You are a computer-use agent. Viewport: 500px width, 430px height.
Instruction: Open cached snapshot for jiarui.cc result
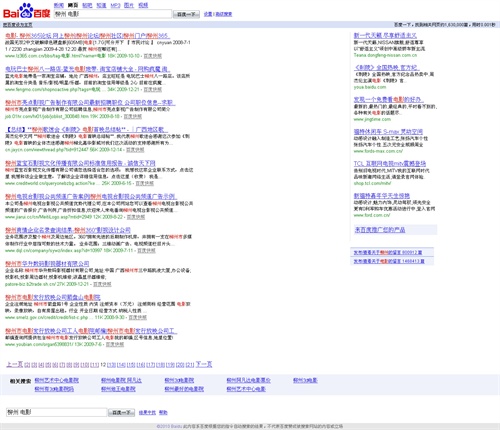pos(136,217)
